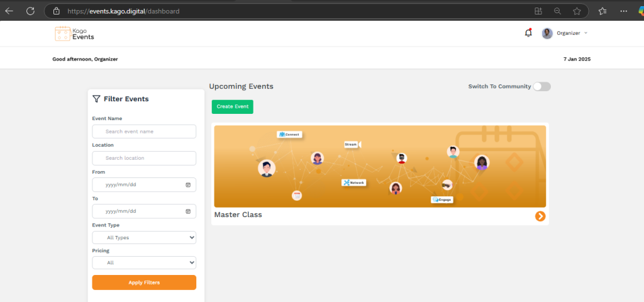Click the Search location input field
The height and width of the screenshot is (302, 644).
point(144,158)
